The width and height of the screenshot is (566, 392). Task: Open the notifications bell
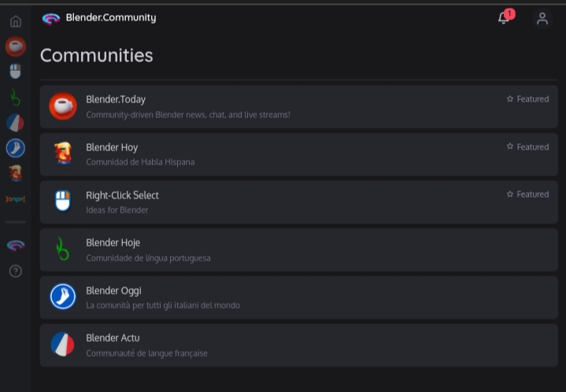(504, 17)
